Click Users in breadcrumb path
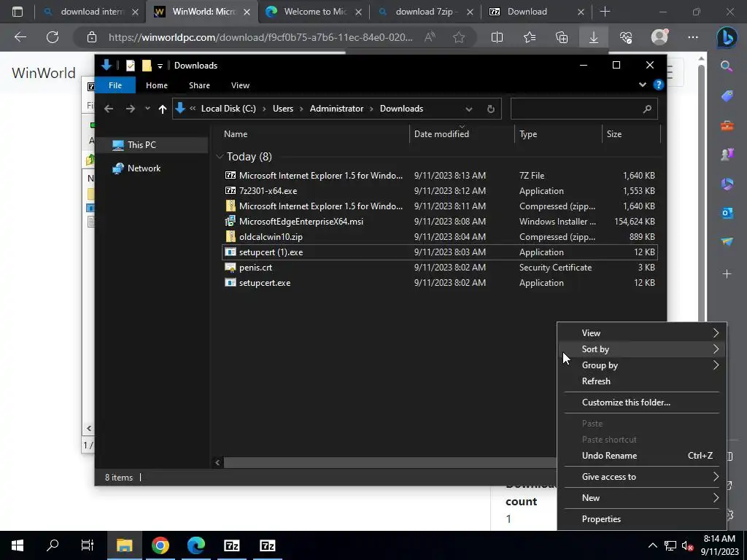 283,109
